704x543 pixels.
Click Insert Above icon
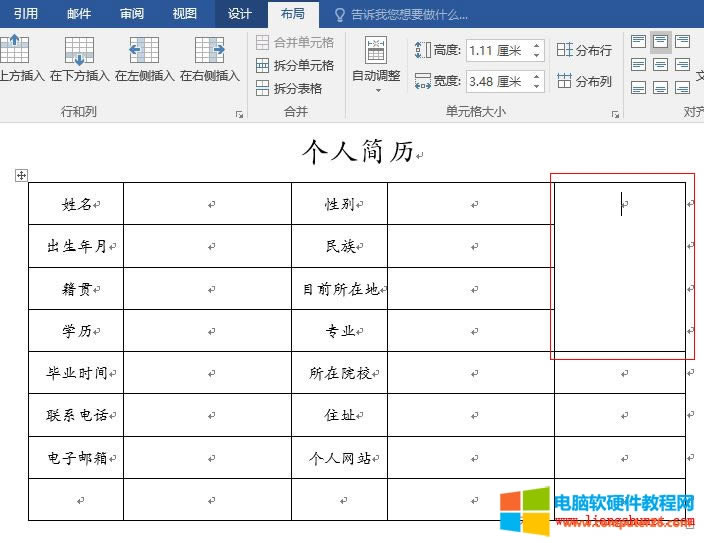tap(14, 49)
